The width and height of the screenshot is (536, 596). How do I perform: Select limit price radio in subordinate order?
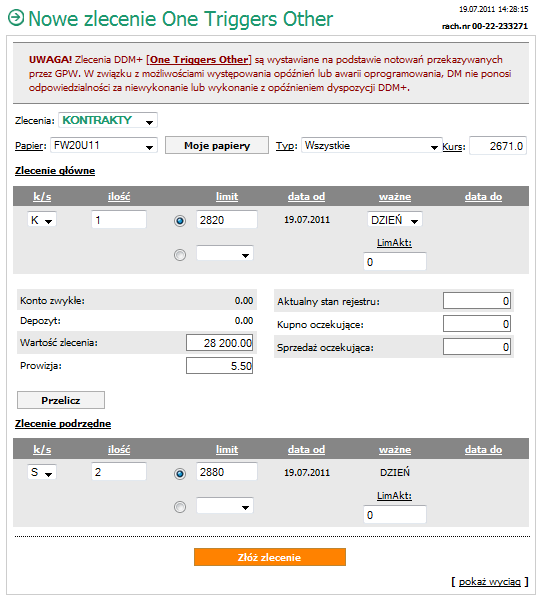coord(180,474)
